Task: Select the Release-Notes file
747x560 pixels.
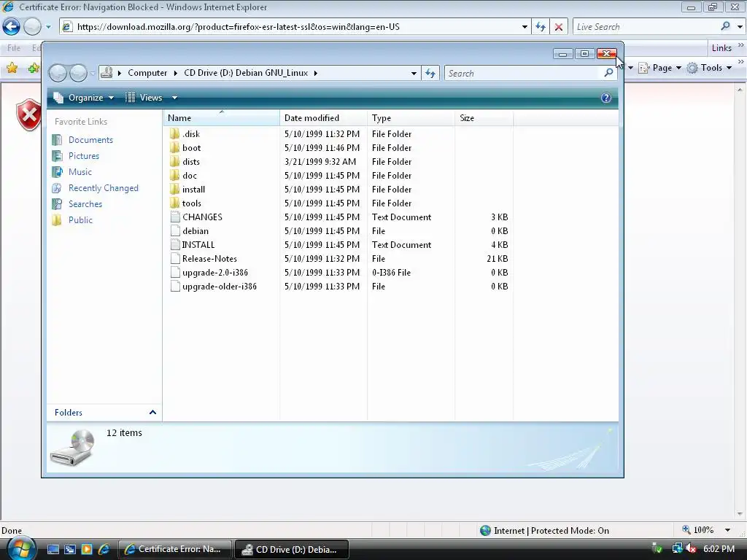Action: pos(209,258)
